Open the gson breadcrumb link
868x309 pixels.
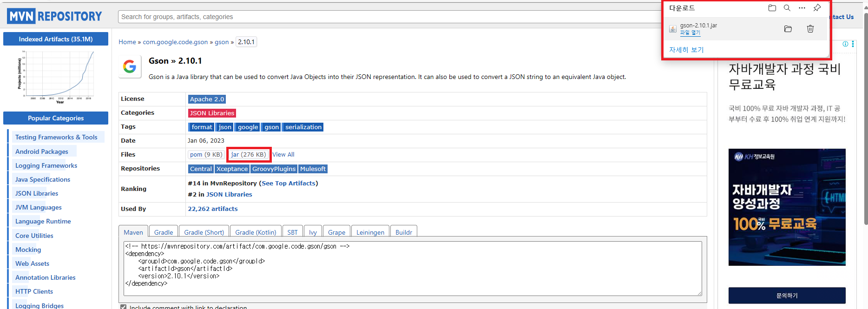(222, 42)
